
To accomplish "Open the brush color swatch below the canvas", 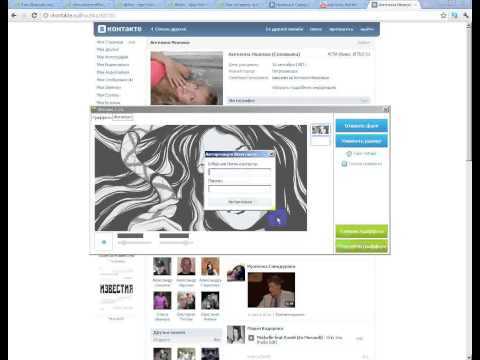I will coord(104,242).
